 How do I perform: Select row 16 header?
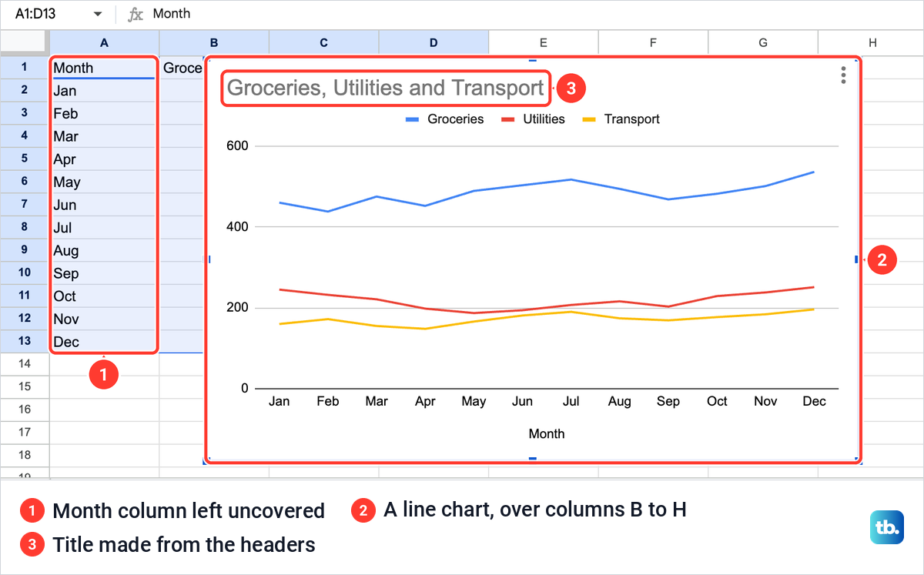click(x=25, y=410)
